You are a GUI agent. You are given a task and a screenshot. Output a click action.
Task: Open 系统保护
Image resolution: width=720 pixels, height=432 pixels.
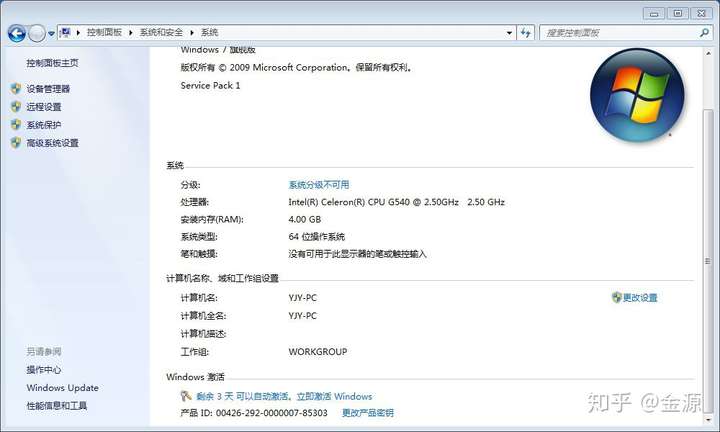click(44, 125)
